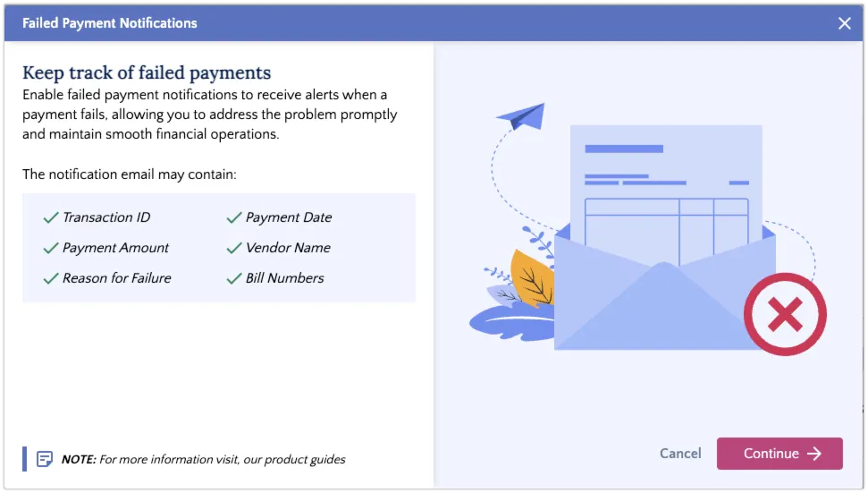Screen dimensions: 868x493
Task: Cancel the failed payment notifications setup
Action: [x=680, y=454]
